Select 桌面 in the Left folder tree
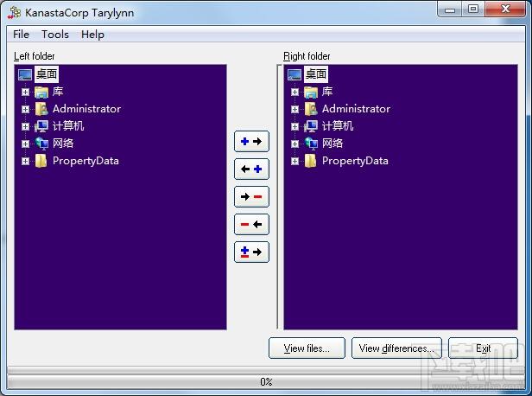This screenshot has width=532, height=396. (x=47, y=74)
